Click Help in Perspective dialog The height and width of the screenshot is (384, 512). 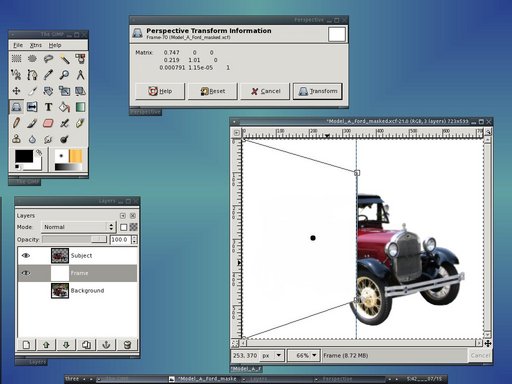point(160,91)
